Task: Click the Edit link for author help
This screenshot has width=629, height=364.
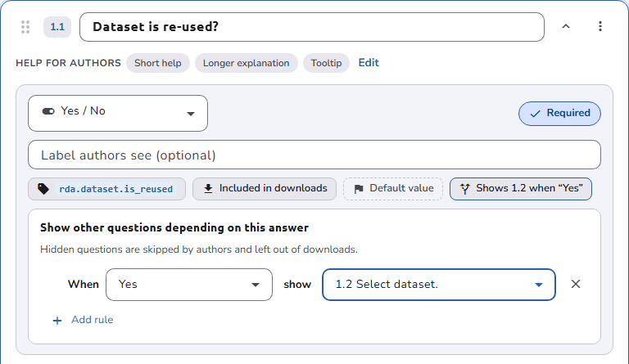Action: (x=369, y=62)
